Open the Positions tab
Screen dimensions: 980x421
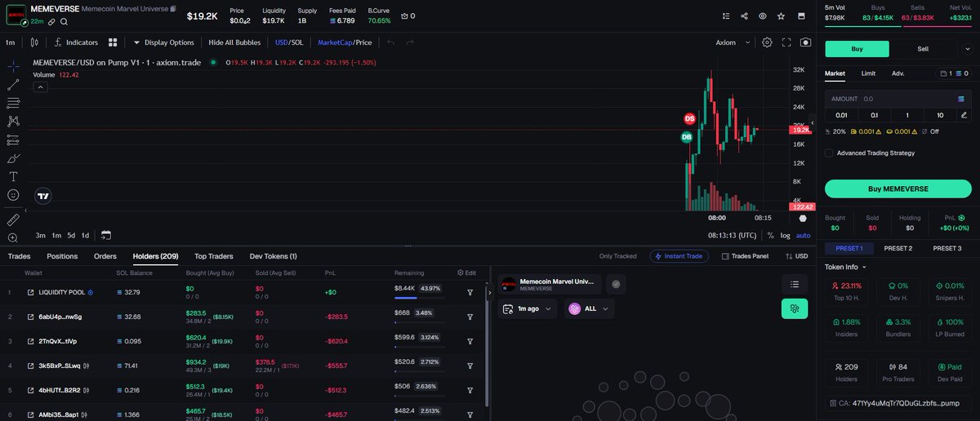62,256
